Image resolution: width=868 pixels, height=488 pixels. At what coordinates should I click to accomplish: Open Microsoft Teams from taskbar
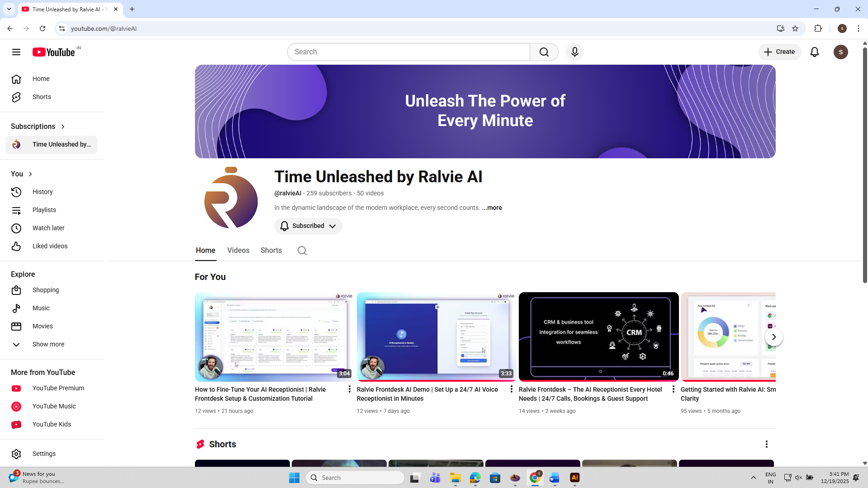pyautogui.click(x=435, y=478)
